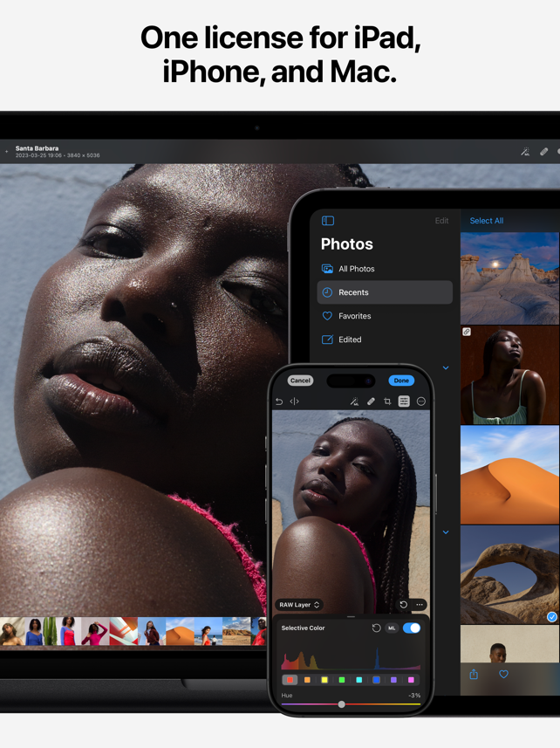Tap the undo arrow in the iPhone editor
Image resolution: width=560 pixels, height=748 pixels.
pyautogui.click(x=279, y=401)
